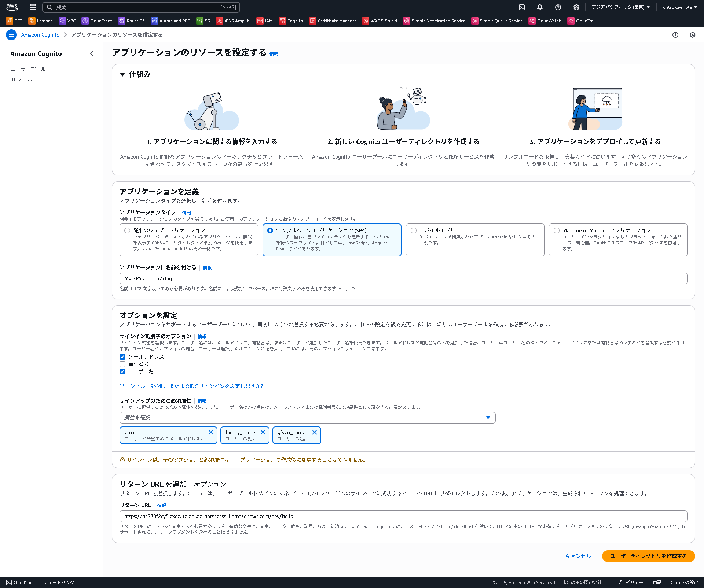Open the notifications bell
The image size is (704, 588).
pyautogui.click(x=539, y=7)
